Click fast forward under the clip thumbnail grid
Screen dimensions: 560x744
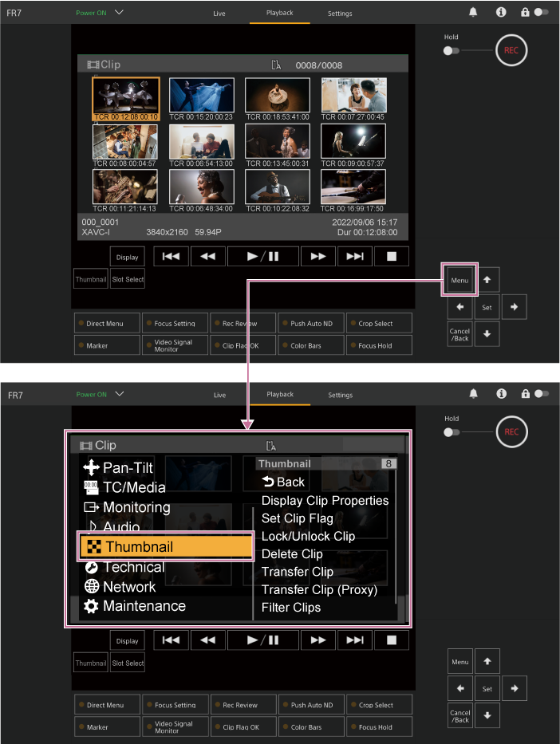(317, 256)
